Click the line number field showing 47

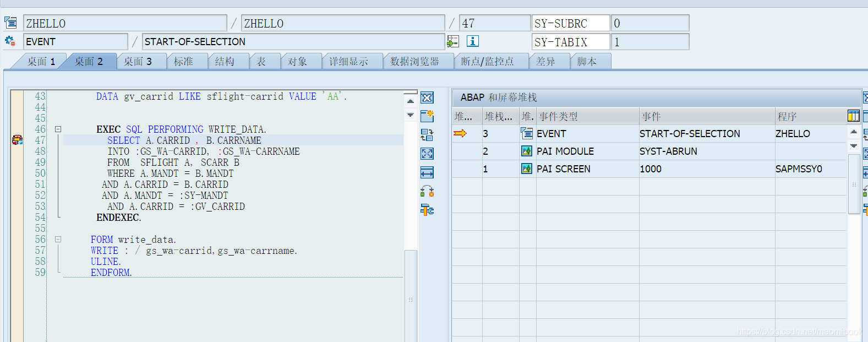click(495, 23)
